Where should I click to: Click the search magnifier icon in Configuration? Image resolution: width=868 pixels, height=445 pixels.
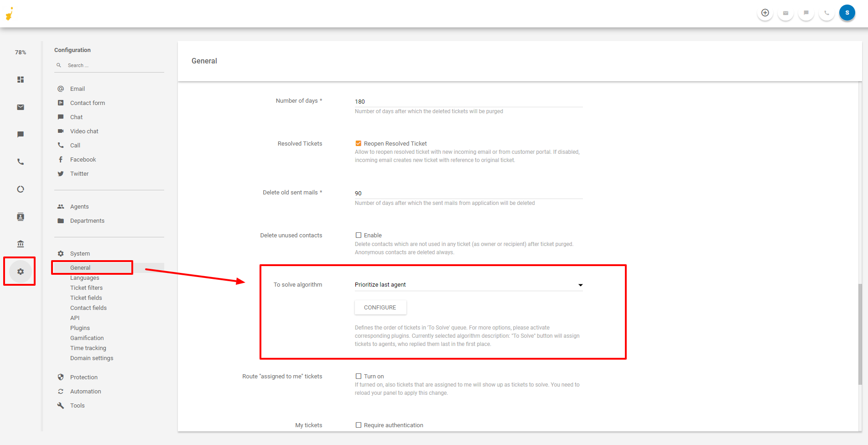tap(59, 65)
